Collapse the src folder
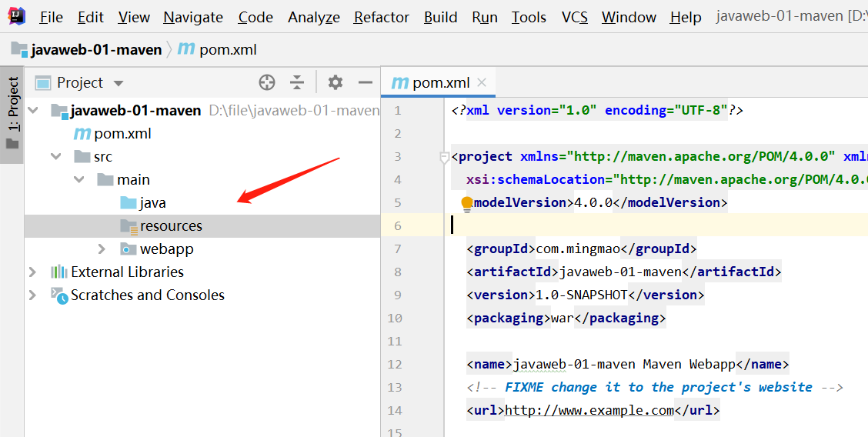This screenshot has width=868, height=437. [x=56, y=156]
